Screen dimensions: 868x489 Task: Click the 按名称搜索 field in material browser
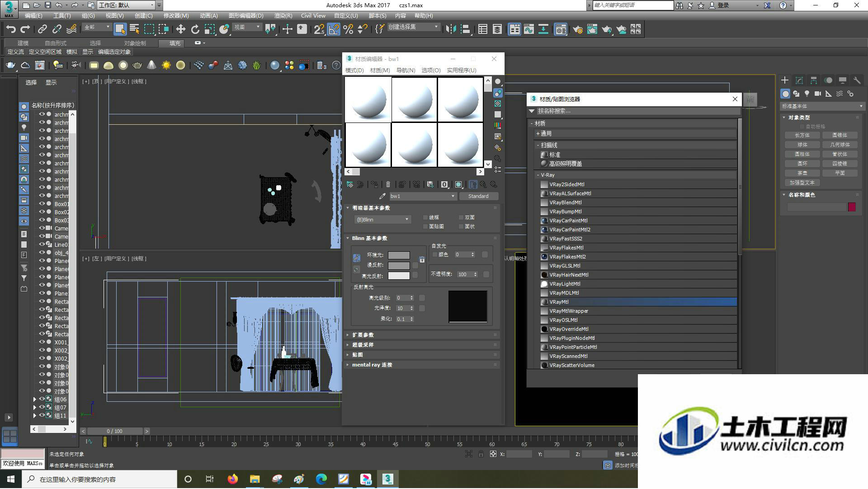pos(637,111)
